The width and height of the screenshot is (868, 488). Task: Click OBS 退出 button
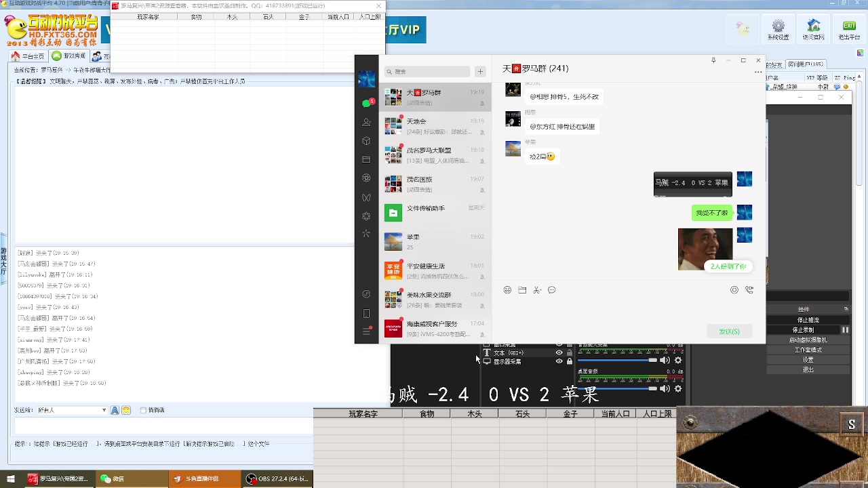807,370
